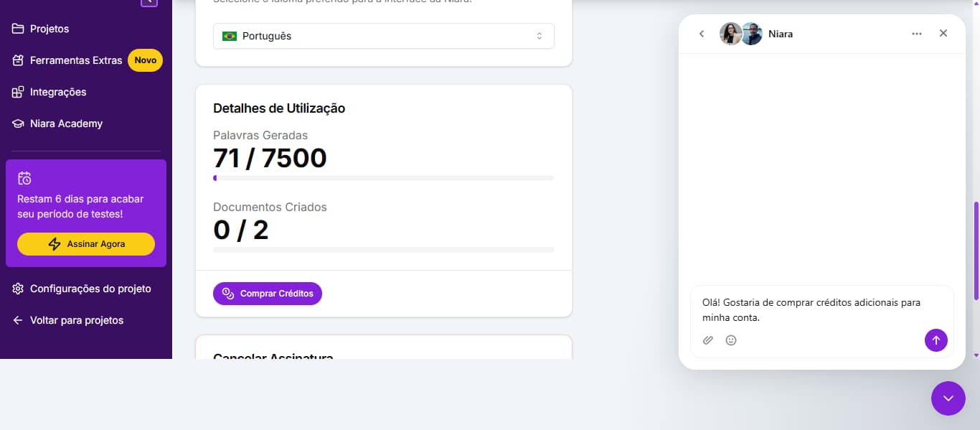Go back using the chat's left chevron

[702, 33]
